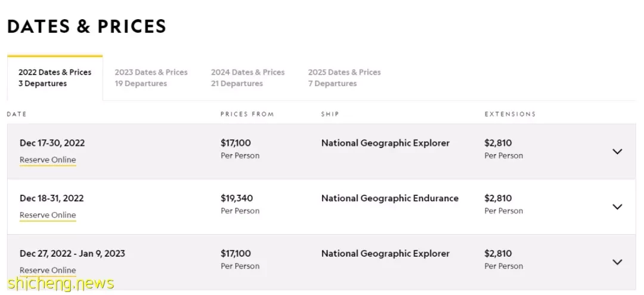Click $17,100 price for Dec 17-30 departure

[x=236, y=143]
